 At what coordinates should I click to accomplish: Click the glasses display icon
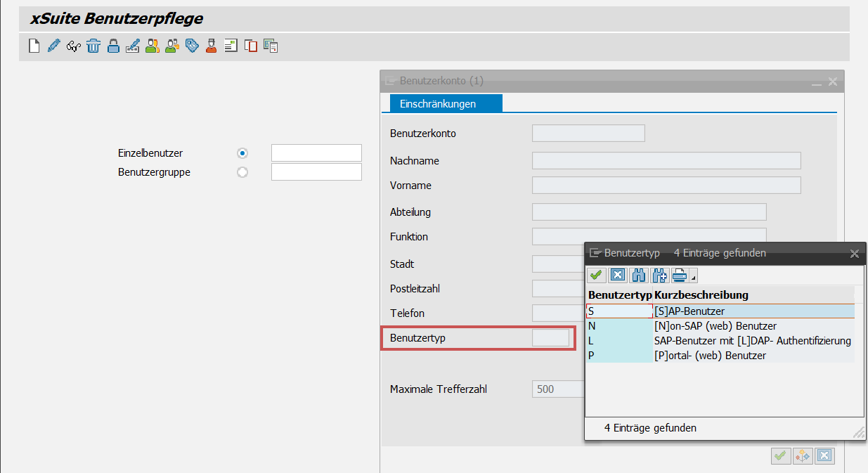pyautogui.click(x=73, y=46)
